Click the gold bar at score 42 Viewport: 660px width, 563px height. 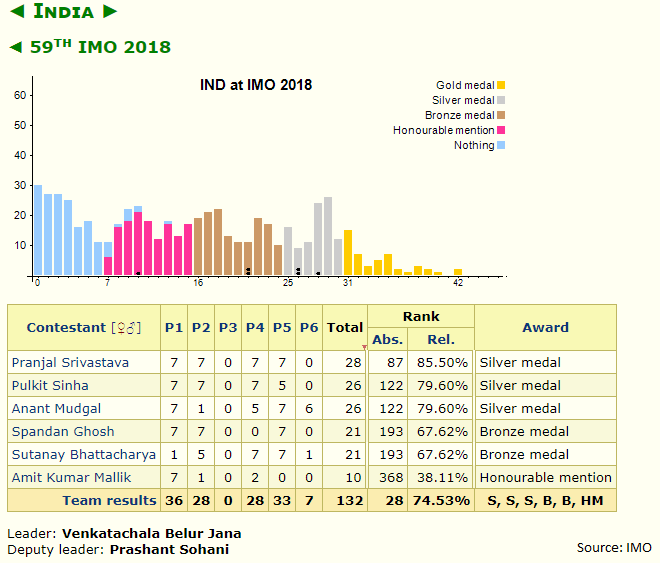coord(458,272)
